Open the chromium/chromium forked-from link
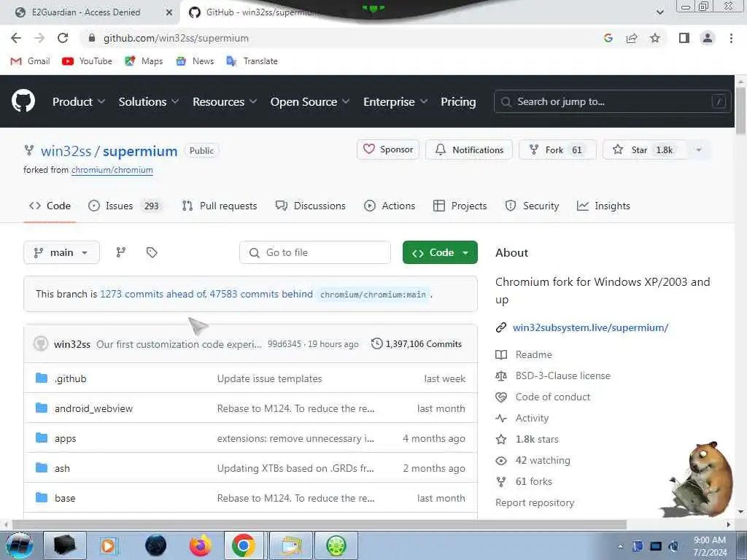 tap(112, 170)
